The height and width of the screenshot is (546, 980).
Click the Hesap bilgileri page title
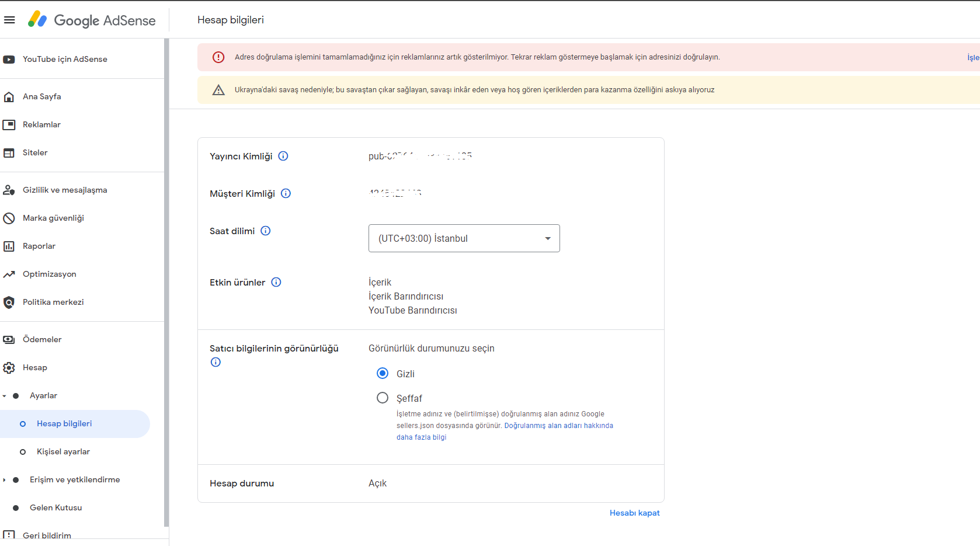click(x=231, y=20)
